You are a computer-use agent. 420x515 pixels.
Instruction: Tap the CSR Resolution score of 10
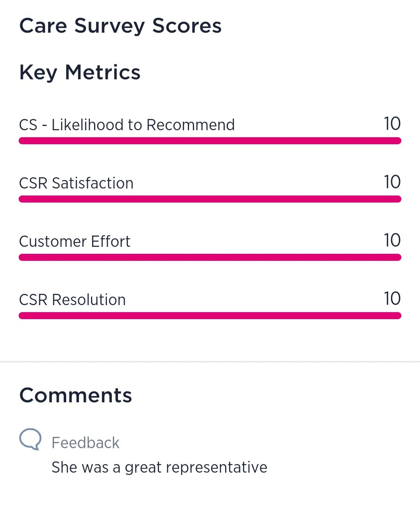pos(392,299)
